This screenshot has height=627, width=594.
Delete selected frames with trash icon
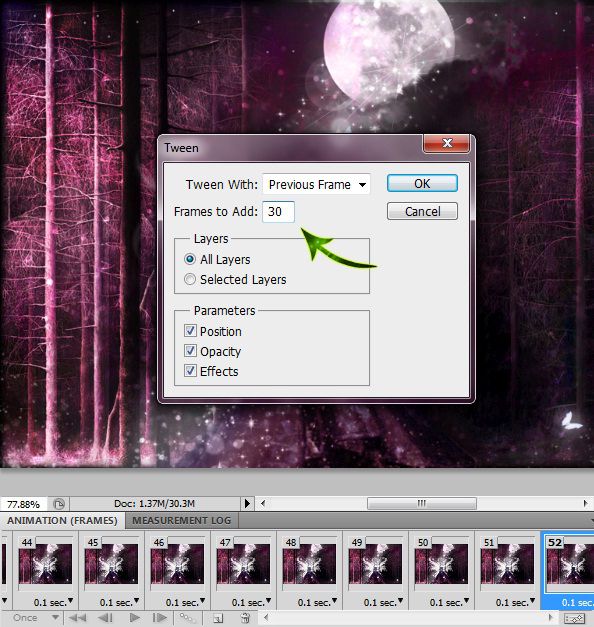[246, 618]
